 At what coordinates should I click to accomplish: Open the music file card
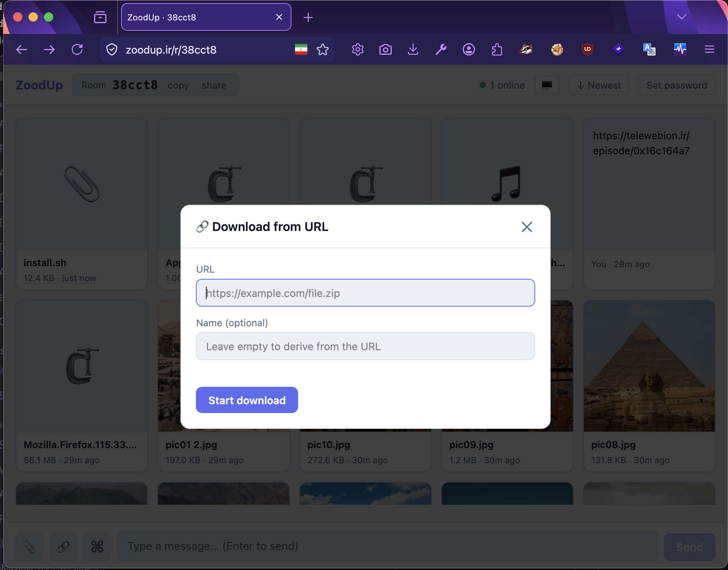(x=507, y=204)
